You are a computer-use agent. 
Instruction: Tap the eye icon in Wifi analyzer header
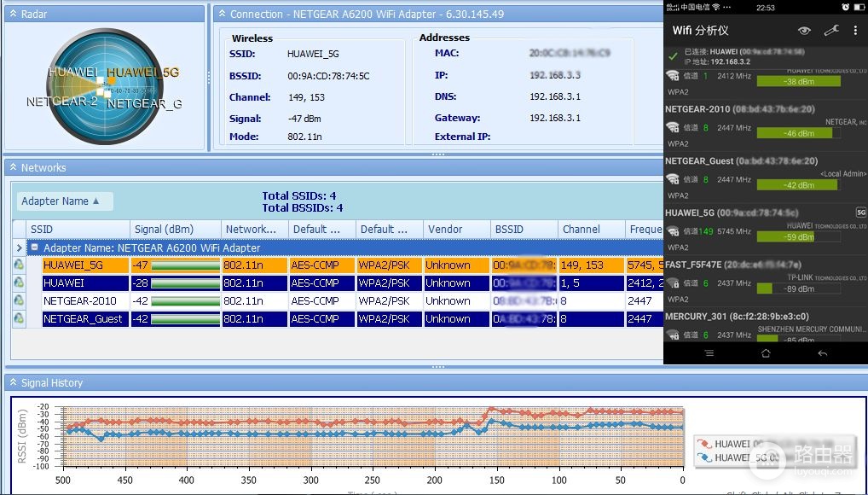tap(804, 31)
